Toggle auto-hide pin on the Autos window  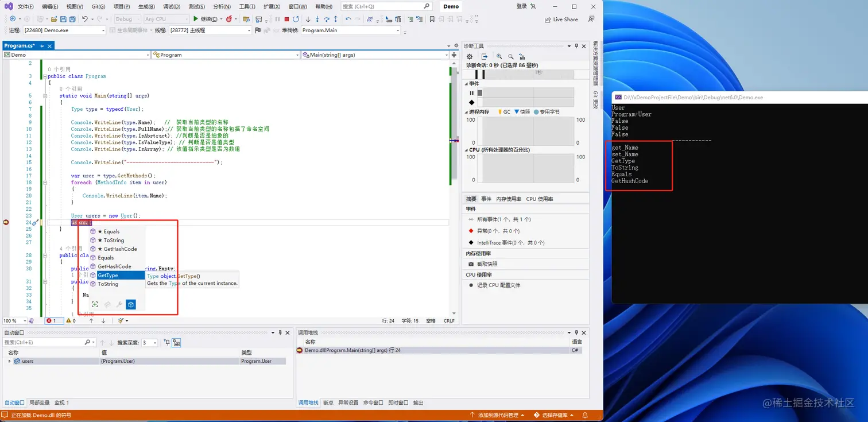pos(280,332)
